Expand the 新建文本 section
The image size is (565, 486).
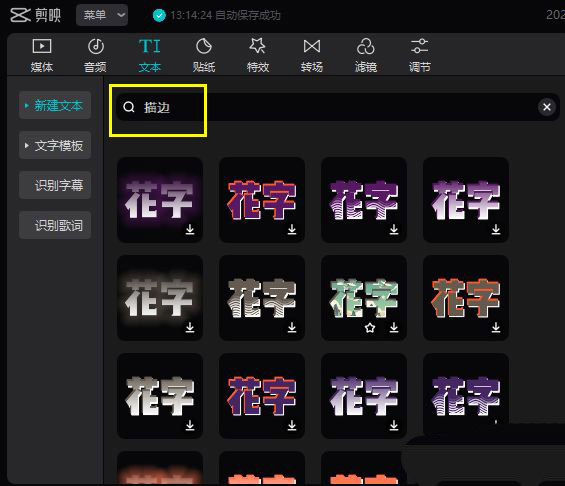(55, 106)
